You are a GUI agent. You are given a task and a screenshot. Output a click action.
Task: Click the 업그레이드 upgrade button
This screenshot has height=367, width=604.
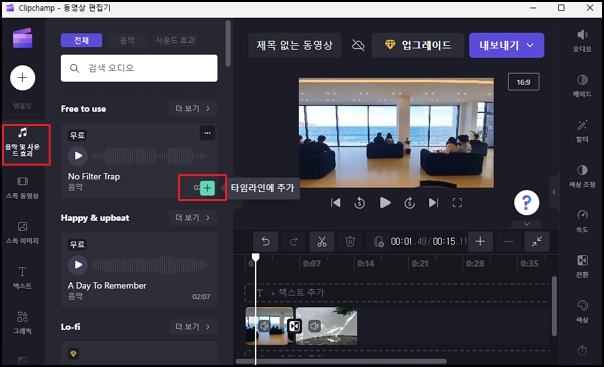418,45
